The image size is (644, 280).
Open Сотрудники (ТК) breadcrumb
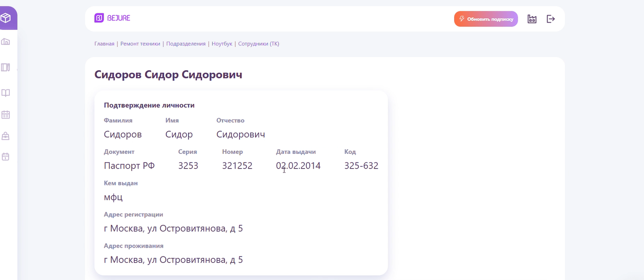coord(258,44)
